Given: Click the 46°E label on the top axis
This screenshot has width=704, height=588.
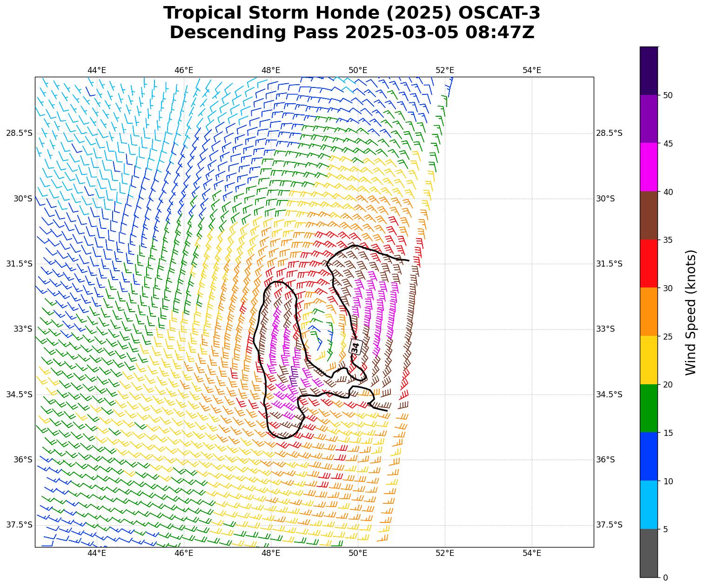Looking at the screenshot, I should point(184,70).
